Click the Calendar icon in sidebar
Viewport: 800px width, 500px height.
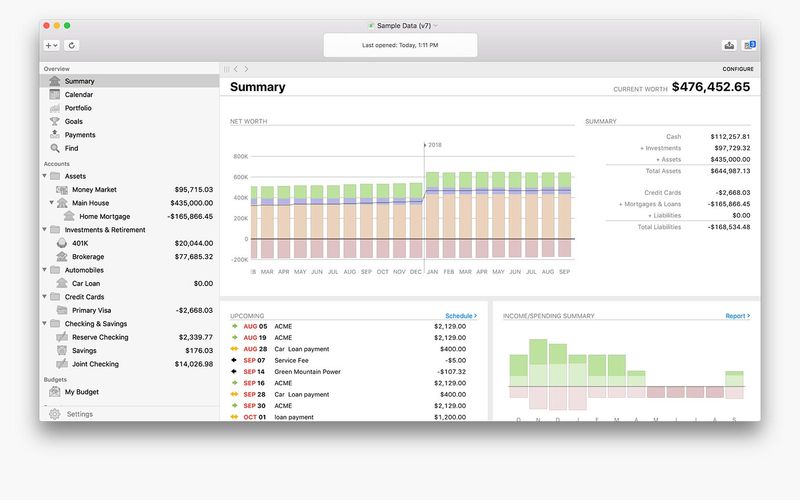pyautogui.click(x=55, y=94)
